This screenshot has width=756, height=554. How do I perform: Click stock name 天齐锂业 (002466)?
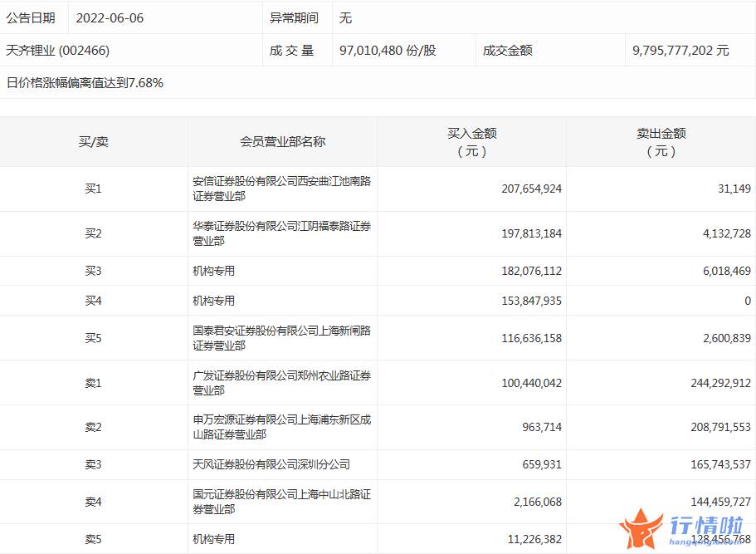coord(57,50)
